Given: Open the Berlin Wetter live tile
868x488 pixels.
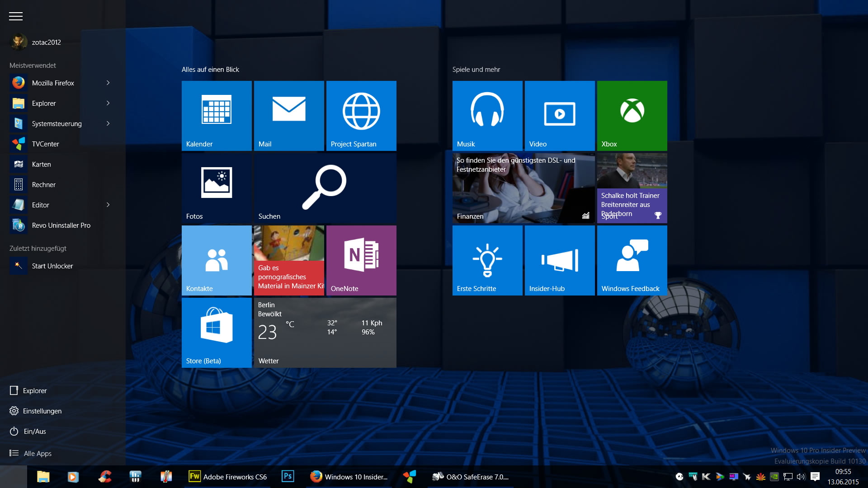Looking at the screenshot, I should (325, 333).
